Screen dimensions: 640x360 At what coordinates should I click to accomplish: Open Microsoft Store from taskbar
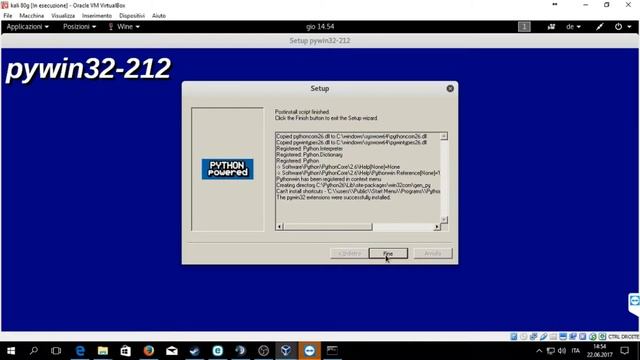[126, 351]
